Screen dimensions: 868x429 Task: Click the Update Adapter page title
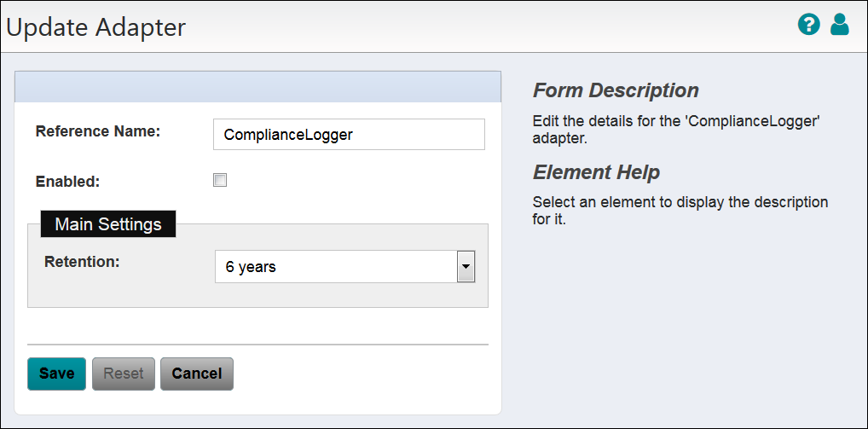click(x=95, y=27)
